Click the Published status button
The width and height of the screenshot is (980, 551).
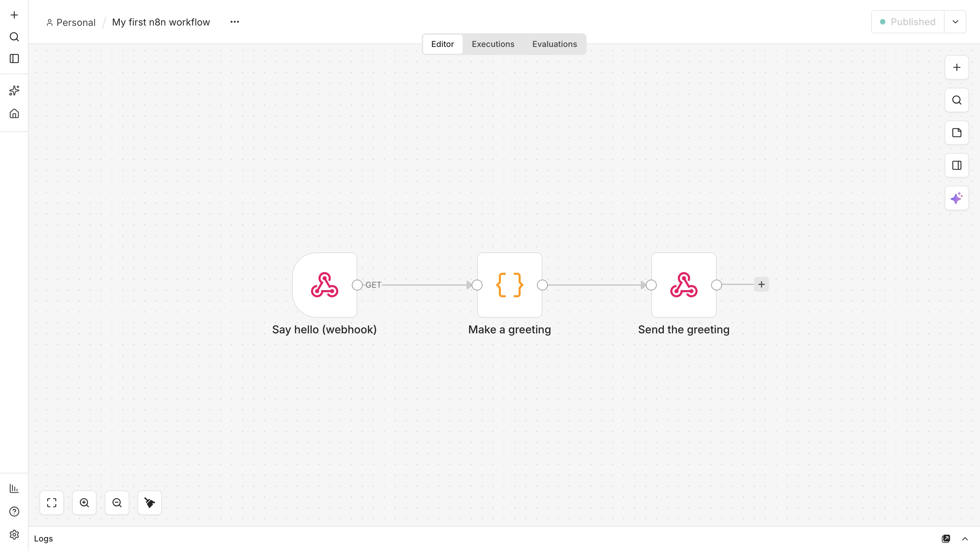(x=908, y=22)
